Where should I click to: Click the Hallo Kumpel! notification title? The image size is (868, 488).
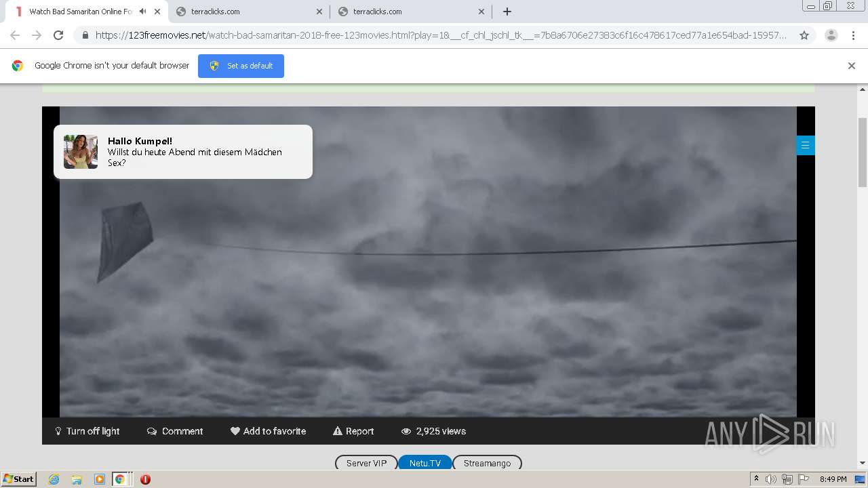point(140,141)
